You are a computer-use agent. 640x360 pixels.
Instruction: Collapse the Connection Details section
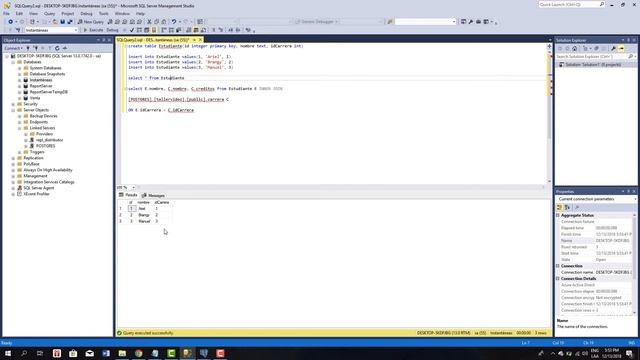point(558,278)
